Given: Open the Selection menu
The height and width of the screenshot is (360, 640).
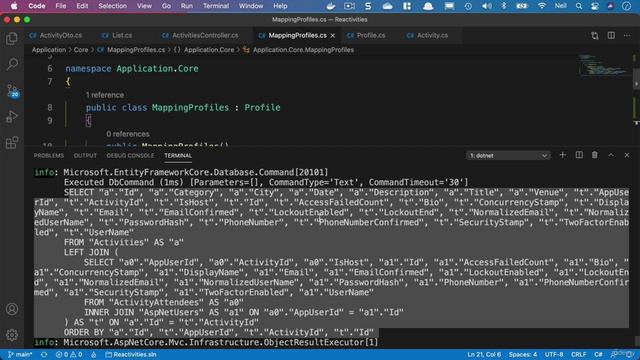Looking at the screenshot, I should coord(112,6).
